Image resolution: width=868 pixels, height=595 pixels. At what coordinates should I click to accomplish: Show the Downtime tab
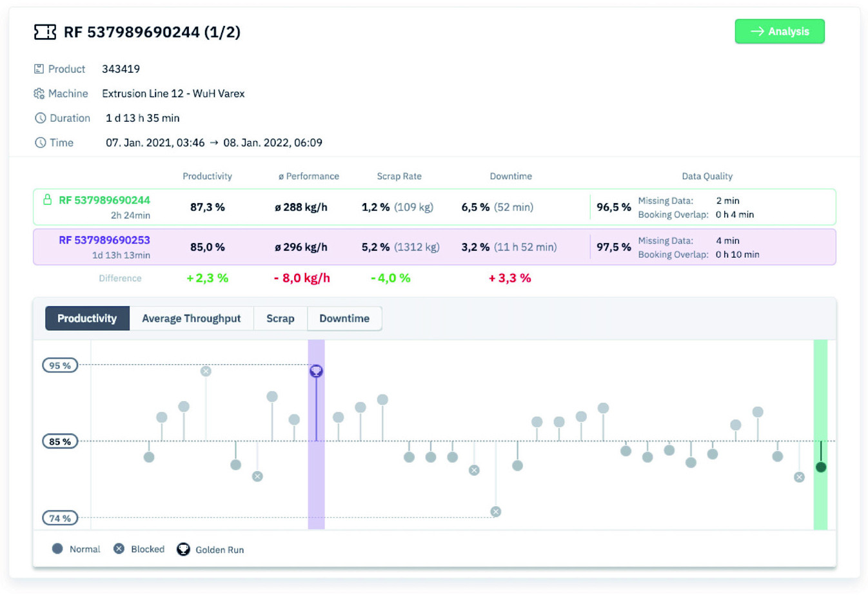tap(344, 318)
